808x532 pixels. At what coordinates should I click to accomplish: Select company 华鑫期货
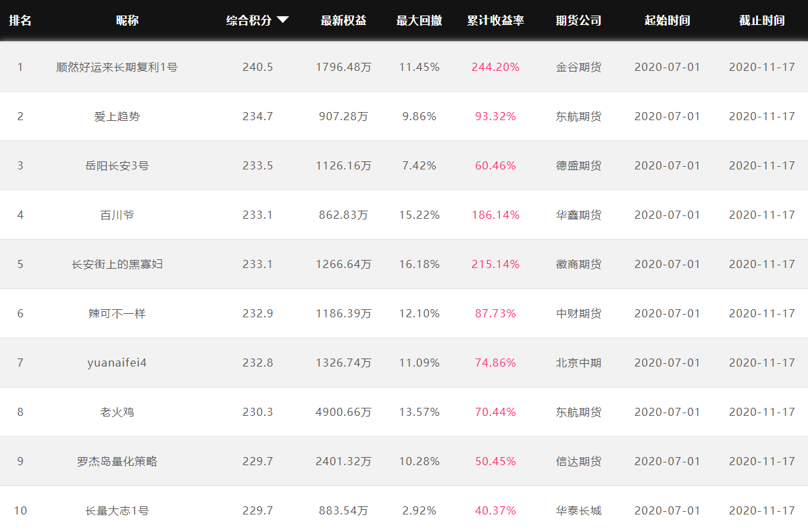click(x=578, y=215)
